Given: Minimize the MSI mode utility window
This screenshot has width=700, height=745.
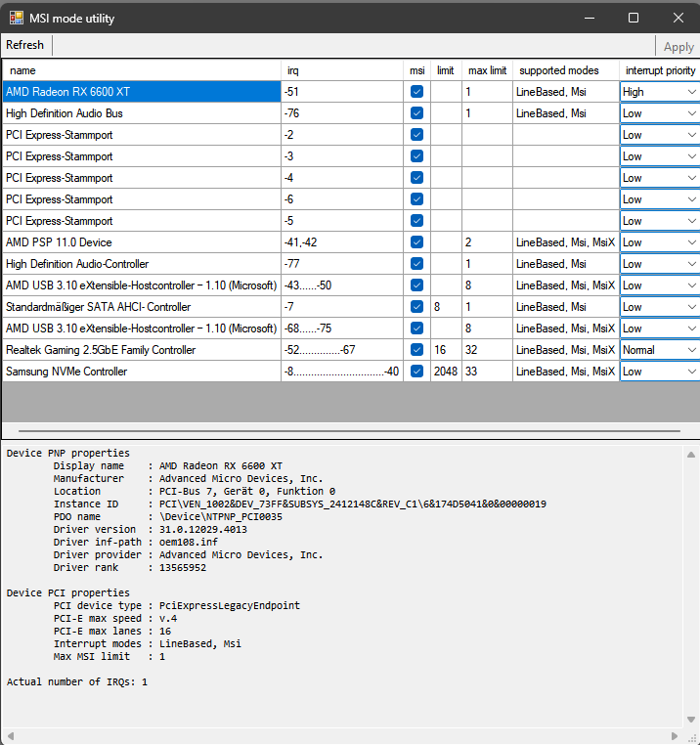Looking at the screenshot, I should (x=590, y=18).
